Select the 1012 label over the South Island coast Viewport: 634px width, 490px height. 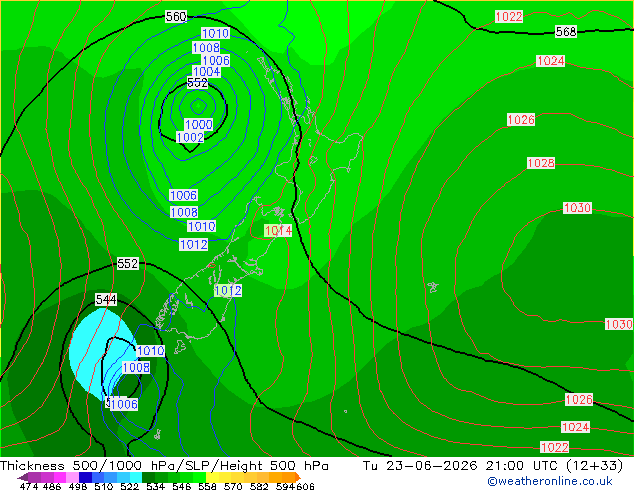pos(228,290)
